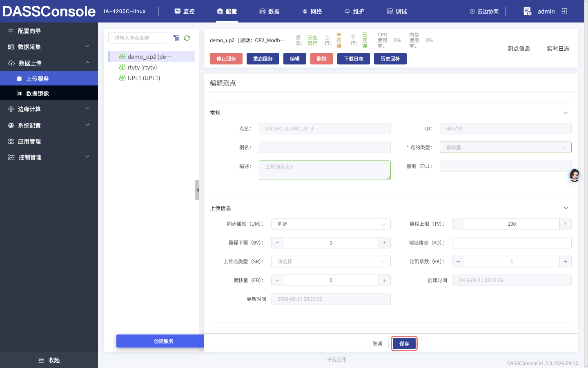
Task: Click the logout icon next to admin
Action: 564,11
